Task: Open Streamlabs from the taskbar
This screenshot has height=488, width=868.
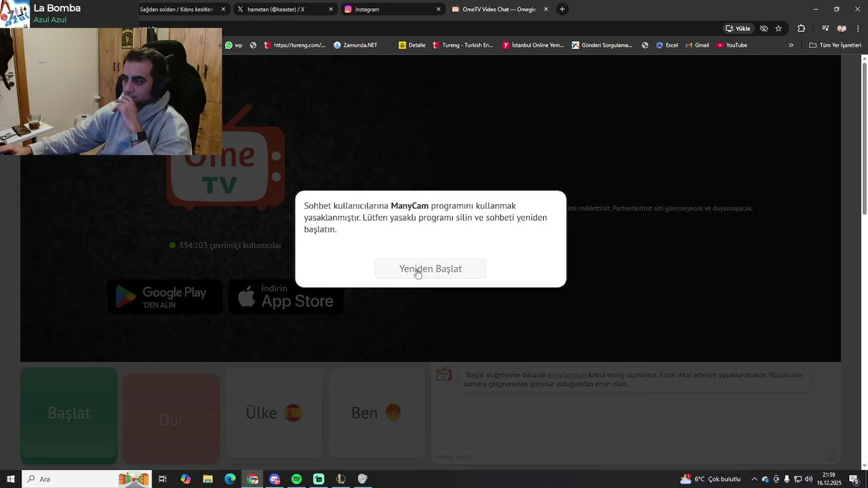Action: tap(319, 479)
